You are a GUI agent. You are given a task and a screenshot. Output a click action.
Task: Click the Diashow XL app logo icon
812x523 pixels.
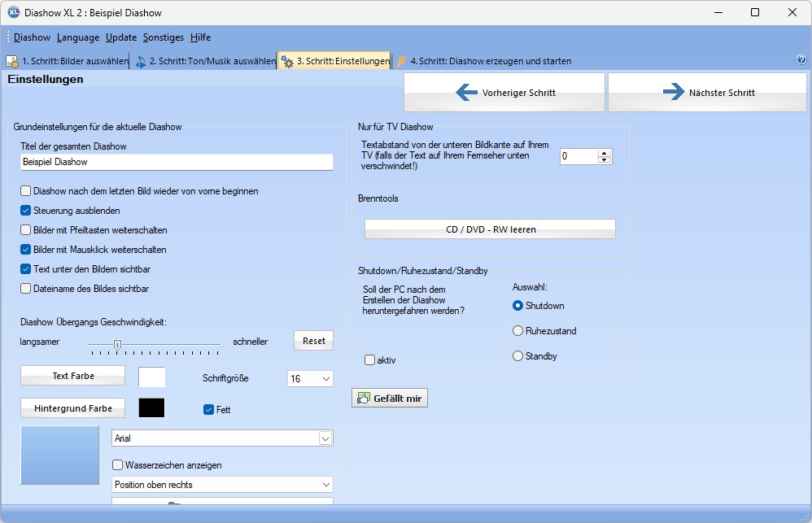[14, 12]
